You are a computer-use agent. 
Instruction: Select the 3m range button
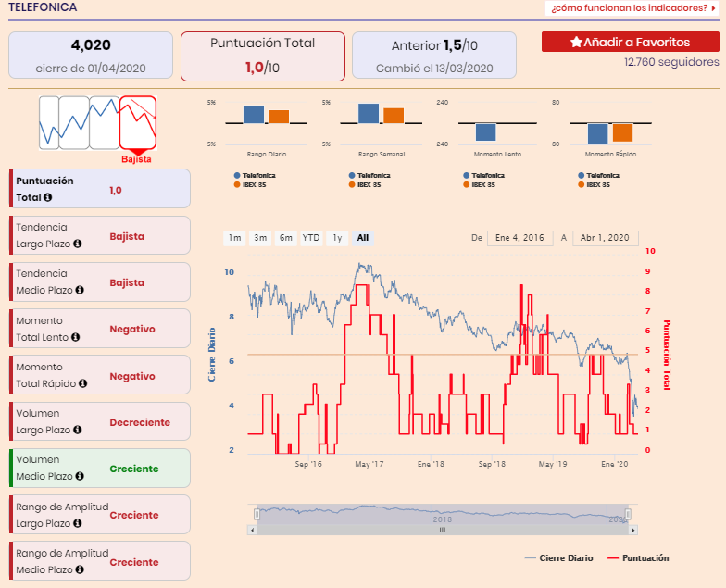coord(260,238)
